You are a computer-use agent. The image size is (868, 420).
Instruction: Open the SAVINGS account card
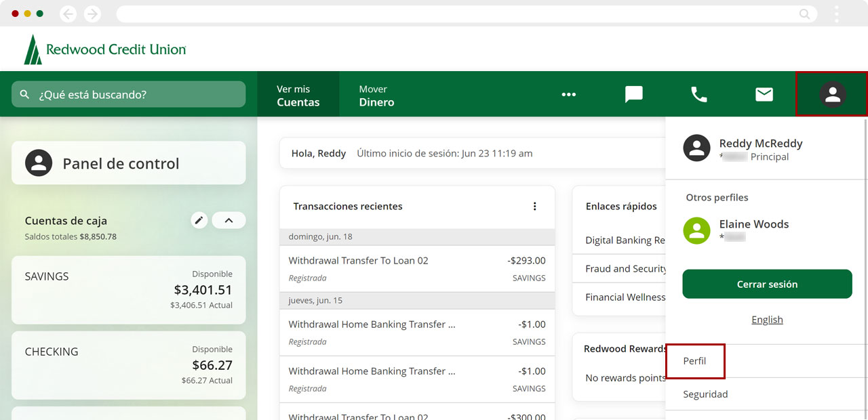(129, 290)
